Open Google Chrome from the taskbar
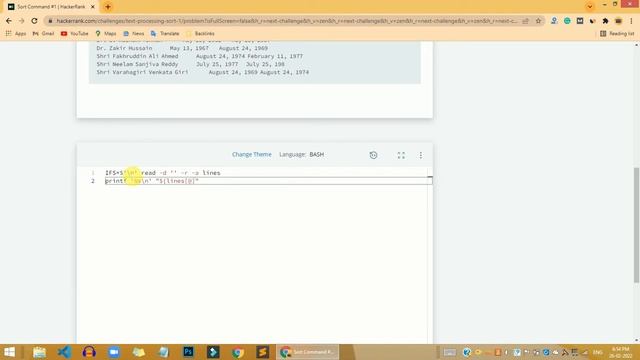 238,352
